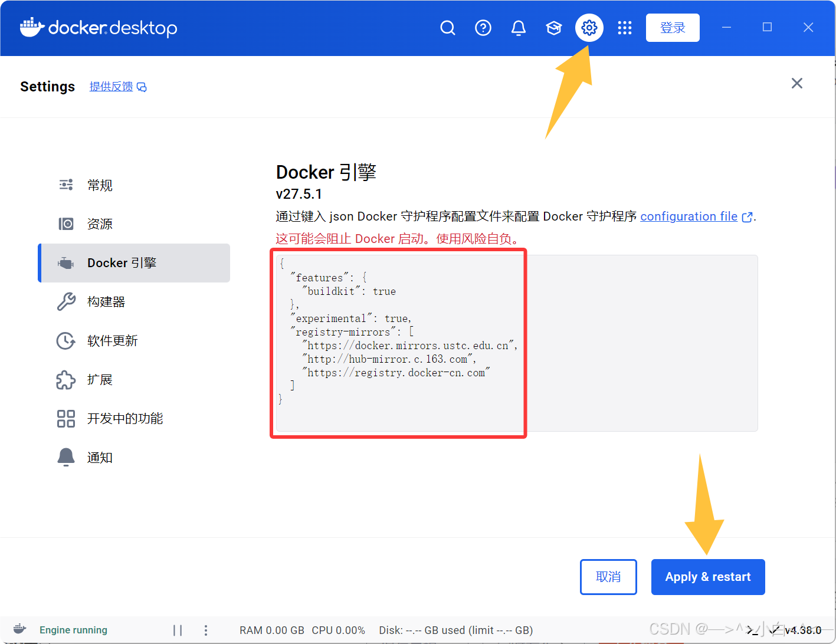The height and width of the screenshot is (644, 836).
Task: Open the 提供反馈 feedback link
Action: 111,86
